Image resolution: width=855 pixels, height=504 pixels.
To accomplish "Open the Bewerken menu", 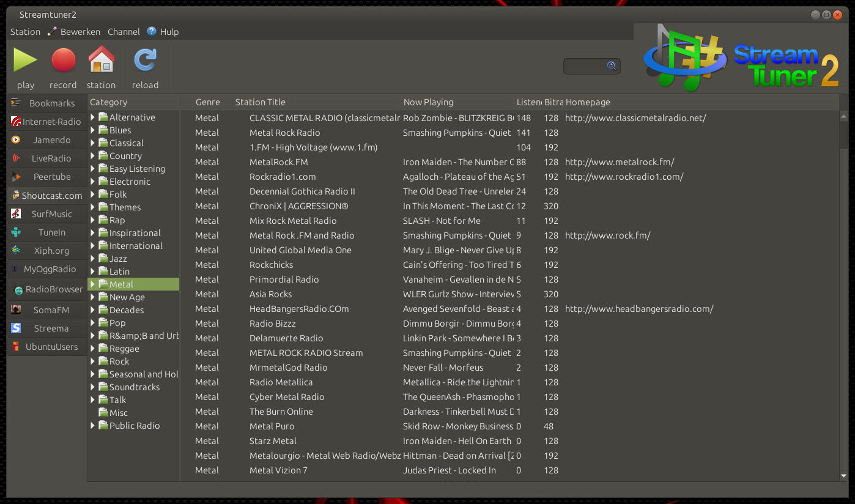I will [80, 32].
